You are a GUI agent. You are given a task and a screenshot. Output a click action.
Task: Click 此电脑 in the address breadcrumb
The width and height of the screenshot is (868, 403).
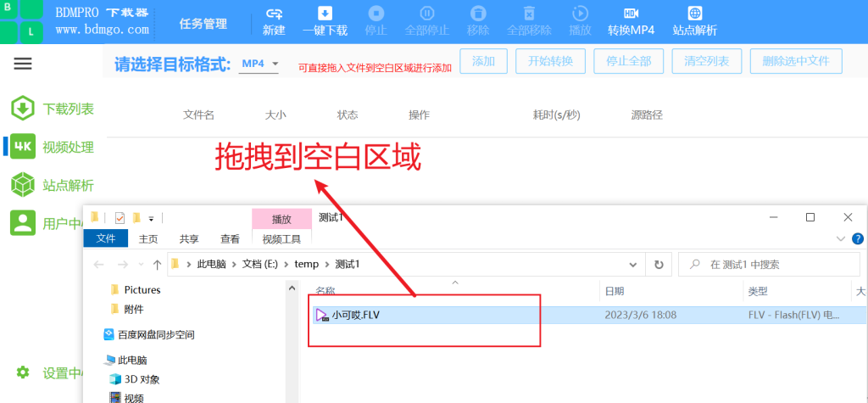pyautogui.click(x=211, y=265)
